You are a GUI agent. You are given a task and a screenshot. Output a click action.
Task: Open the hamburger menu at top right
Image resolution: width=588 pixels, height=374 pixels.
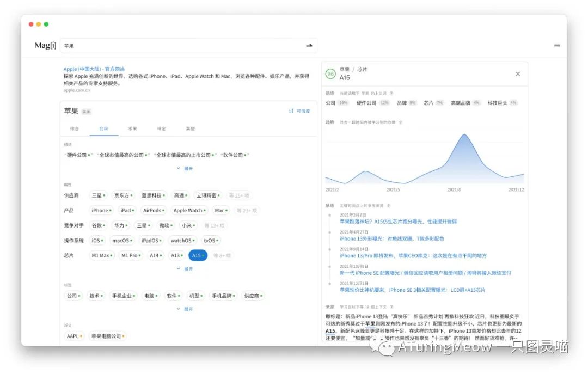coord(557,45)
